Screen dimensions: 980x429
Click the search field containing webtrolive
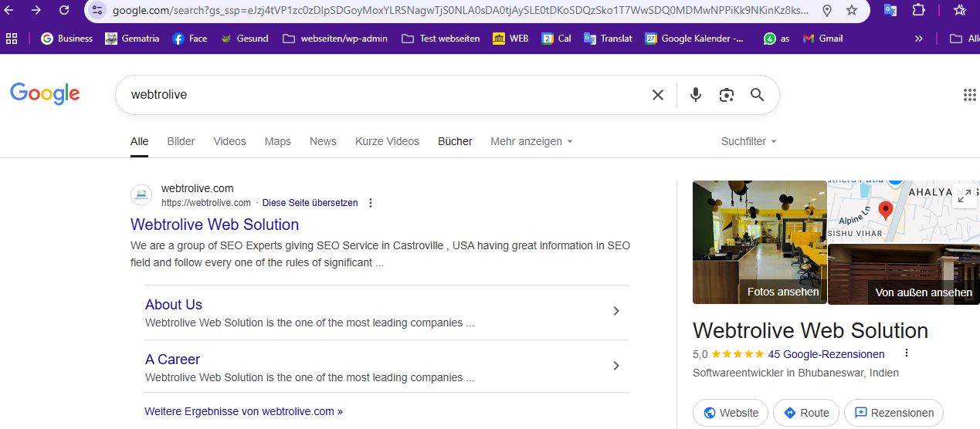386,95
